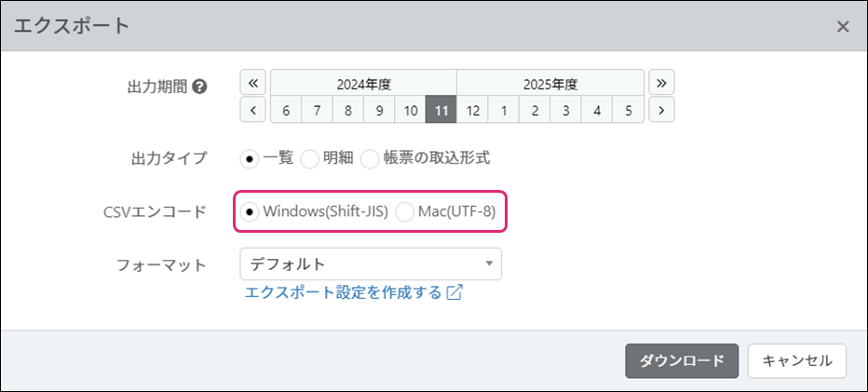Click the external link icon beside エクスポート設定を作成する
The image size is (868, 392).
click(454, 292)
